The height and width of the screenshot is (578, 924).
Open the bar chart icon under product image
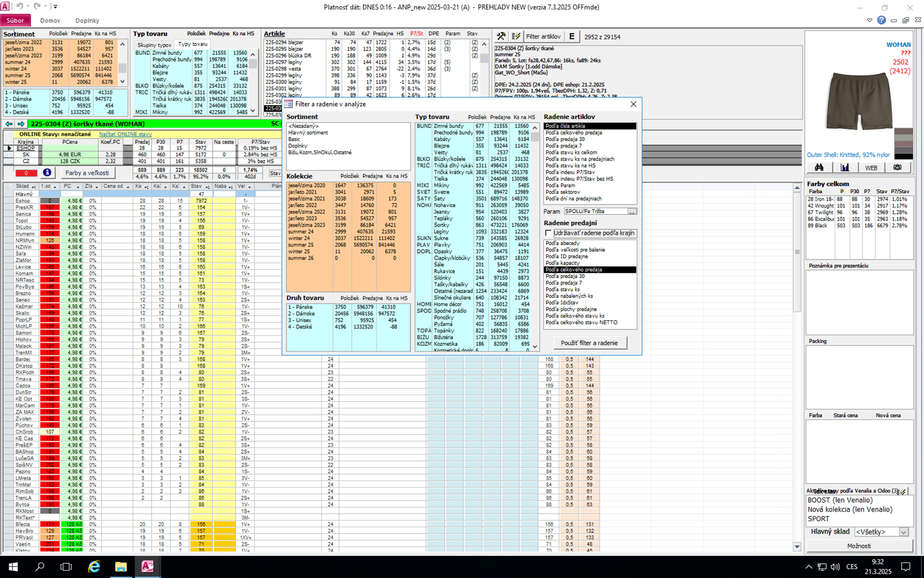(x=845, y=168)
